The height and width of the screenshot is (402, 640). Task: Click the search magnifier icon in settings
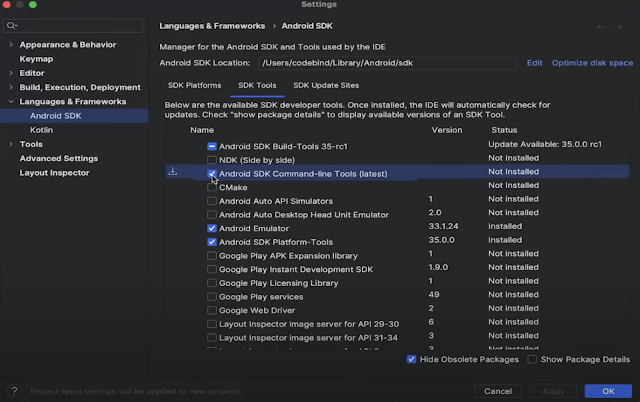click(x=12, y=26)
